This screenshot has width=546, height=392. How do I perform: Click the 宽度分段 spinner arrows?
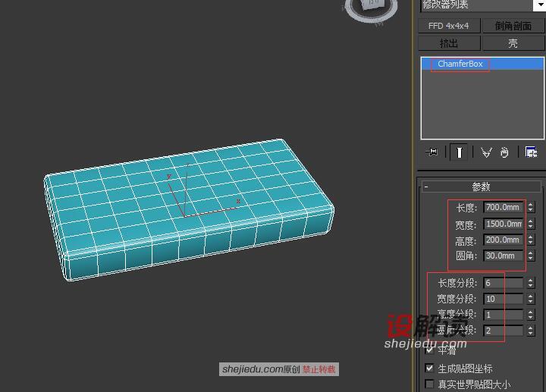tap(530, 299)
